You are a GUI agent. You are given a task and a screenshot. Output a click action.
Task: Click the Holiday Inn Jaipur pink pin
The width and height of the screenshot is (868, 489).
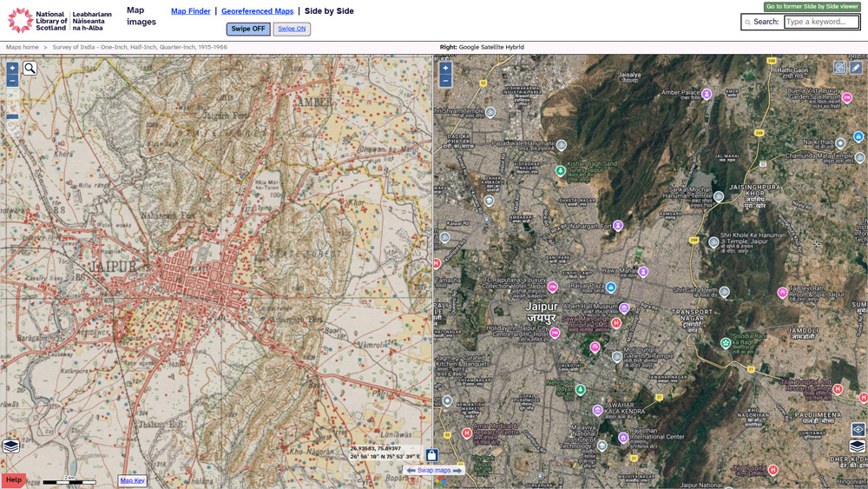pos(554,333)
